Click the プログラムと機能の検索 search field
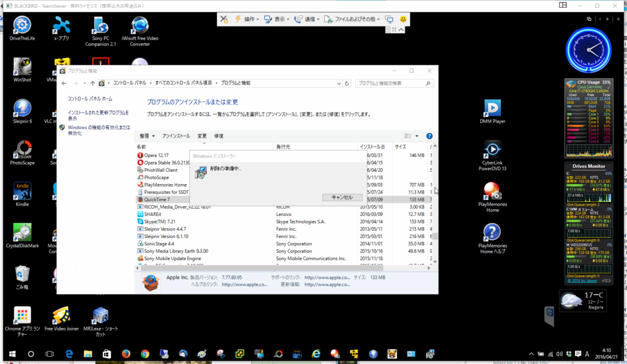The height and width of the screenshot is (364, 627). pyautogui.click(x=394, y=83)
